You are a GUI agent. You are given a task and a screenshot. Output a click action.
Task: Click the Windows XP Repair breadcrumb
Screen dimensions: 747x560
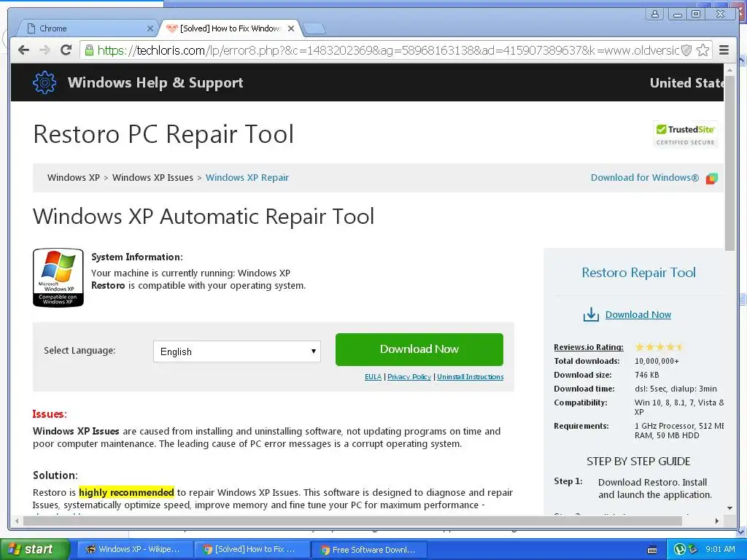(247, 178)
